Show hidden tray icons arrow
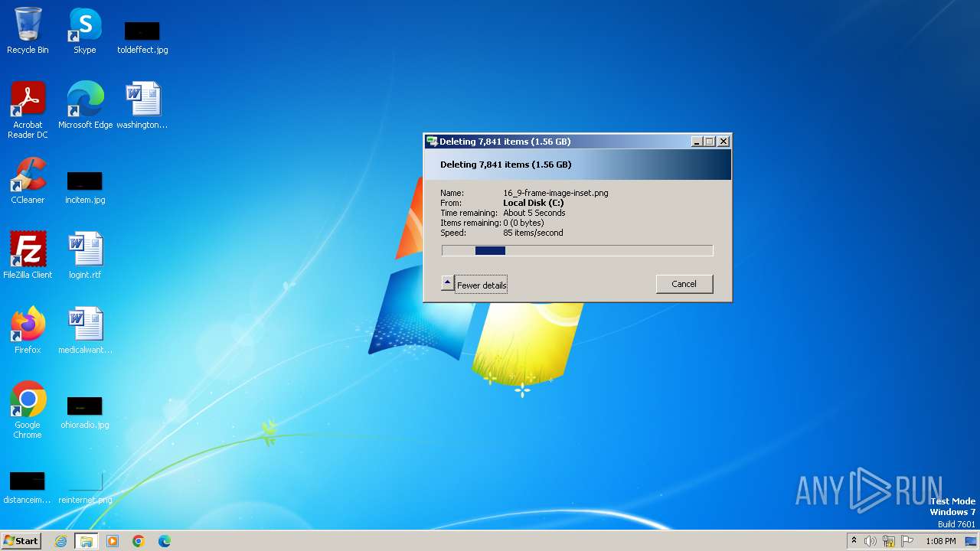This screenshot has width=980, height=551. (x=854, y=541)
